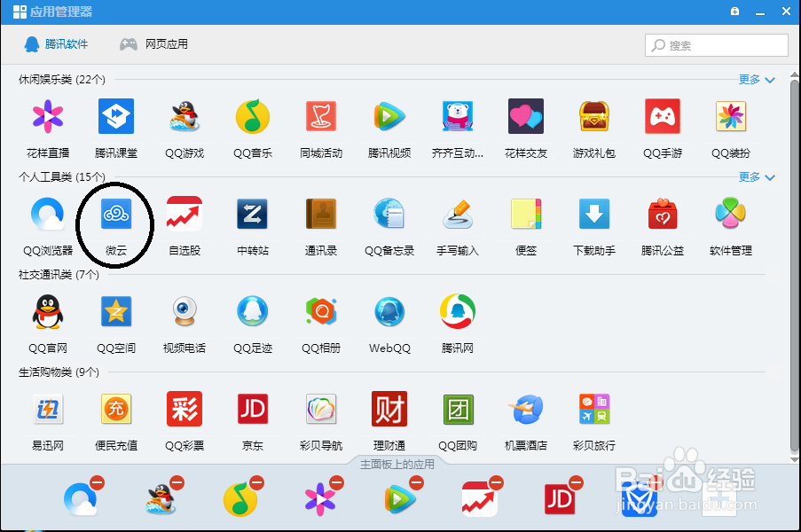Open QQ备忘录 app
The width and height of the screenshot is (801, 532).
pyautogui.click(x=389, y=214)
